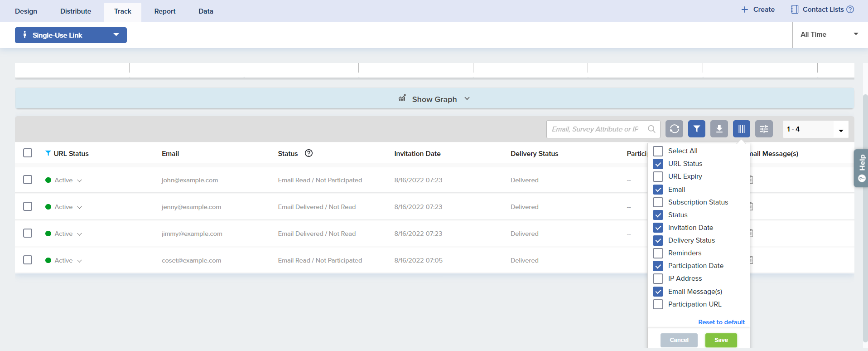The height and width of the screenshot is (351, 868).
Task: Click the Reset to default link
Action: point(721,322)
